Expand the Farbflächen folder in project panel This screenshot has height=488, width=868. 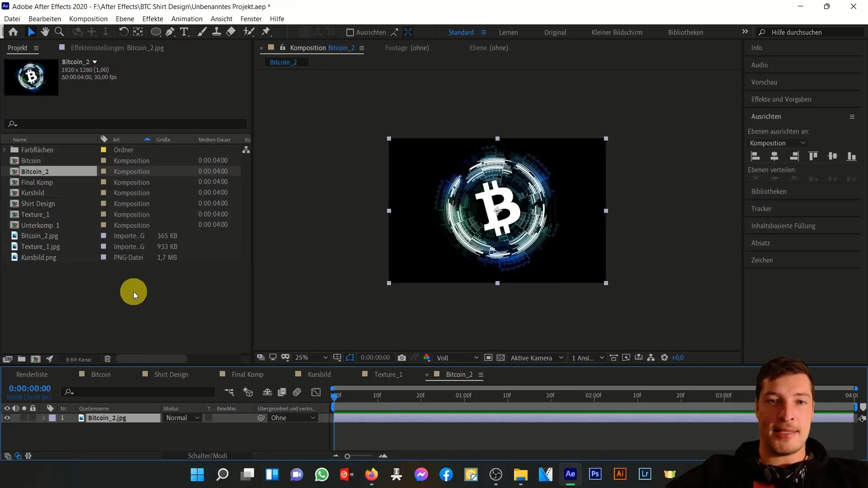(x=5, y=150)
